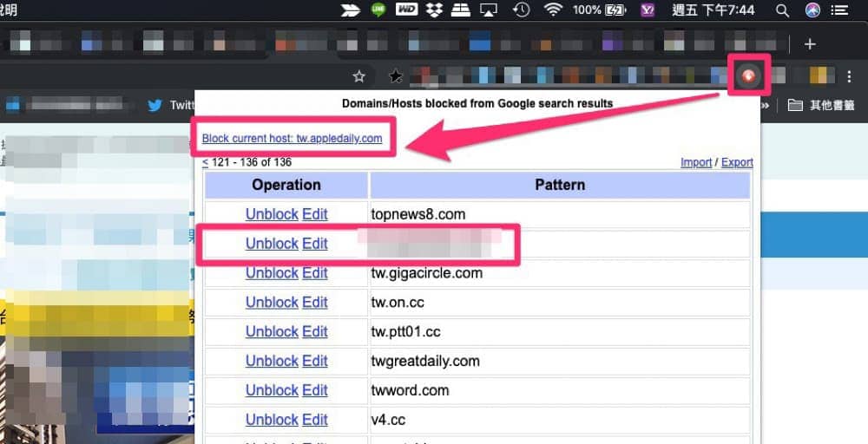The width and height of the screenshot is (868, 444).
Task: Edit the topnews8.com pattern
Action: [315, 214]
